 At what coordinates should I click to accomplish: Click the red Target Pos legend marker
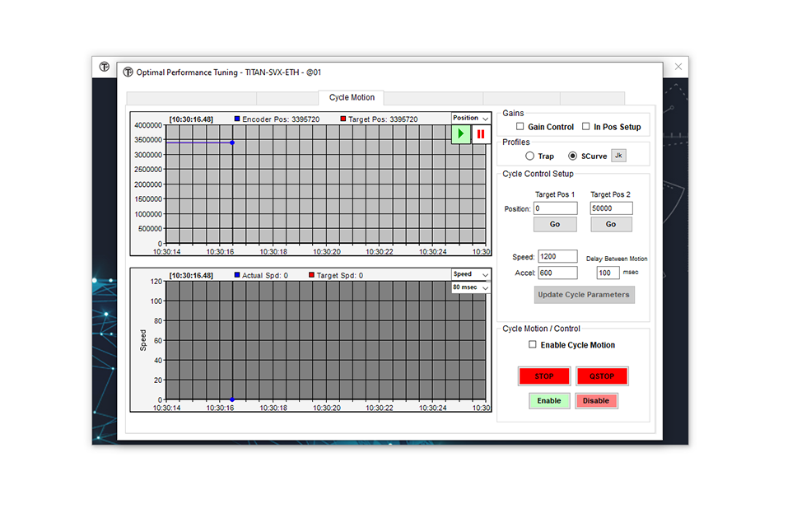pyautogui.click(x=343, y=119)
